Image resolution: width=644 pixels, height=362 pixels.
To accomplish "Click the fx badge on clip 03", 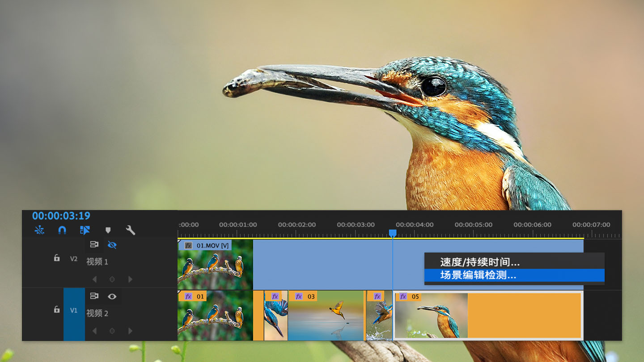I will pos(299,296).
